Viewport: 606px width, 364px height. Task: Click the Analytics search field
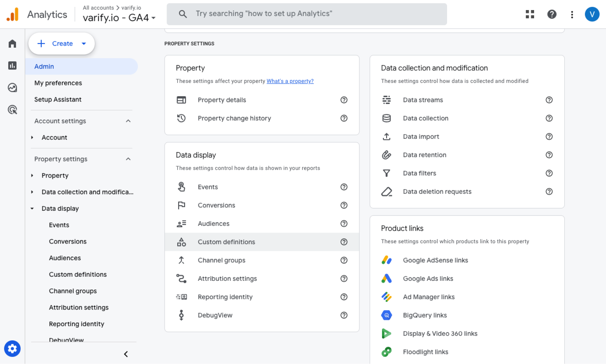point(307,14)
